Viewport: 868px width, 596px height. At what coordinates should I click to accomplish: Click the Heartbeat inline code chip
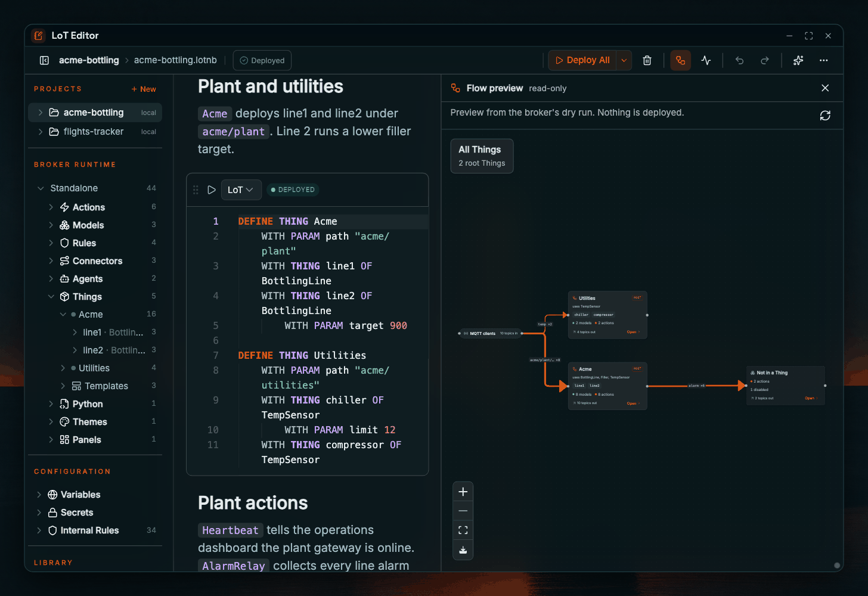pyautogui.click(x=230, y=530)
